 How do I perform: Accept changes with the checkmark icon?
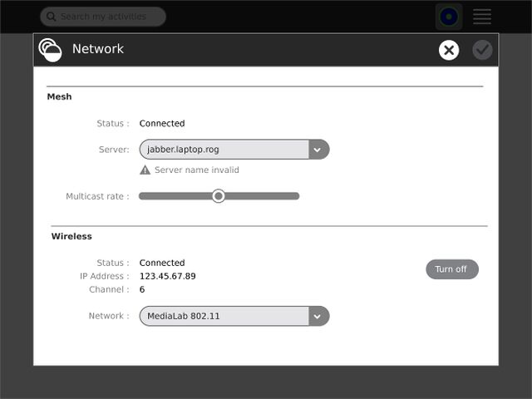point(482,50)
